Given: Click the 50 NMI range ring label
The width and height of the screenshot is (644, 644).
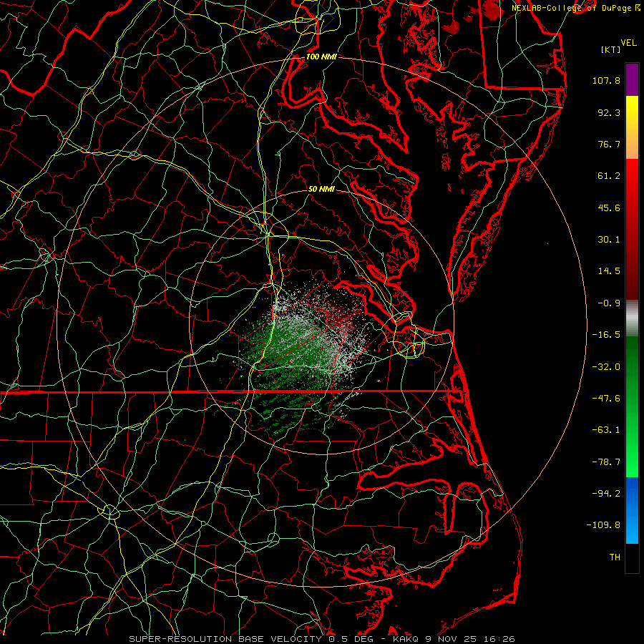Looking at the screenshot, I should click(x=321, y=189).
